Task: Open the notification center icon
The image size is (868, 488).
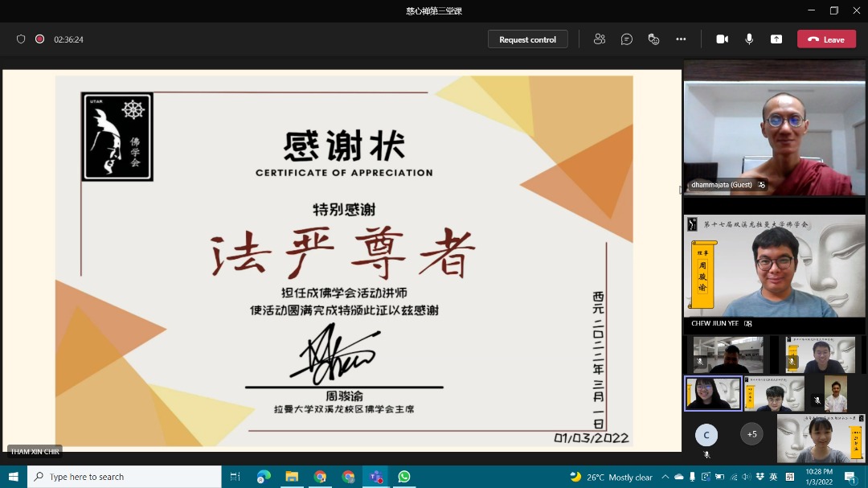Action: click(850, 477)
